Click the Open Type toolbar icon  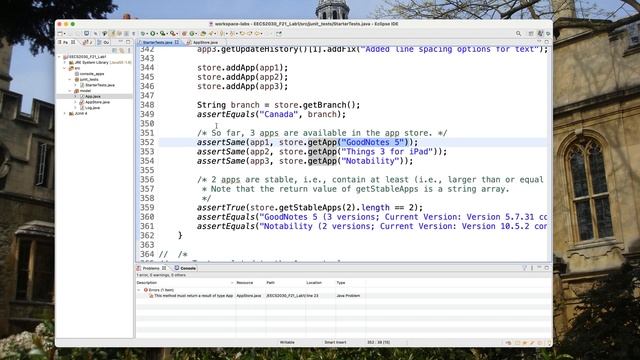203,33
